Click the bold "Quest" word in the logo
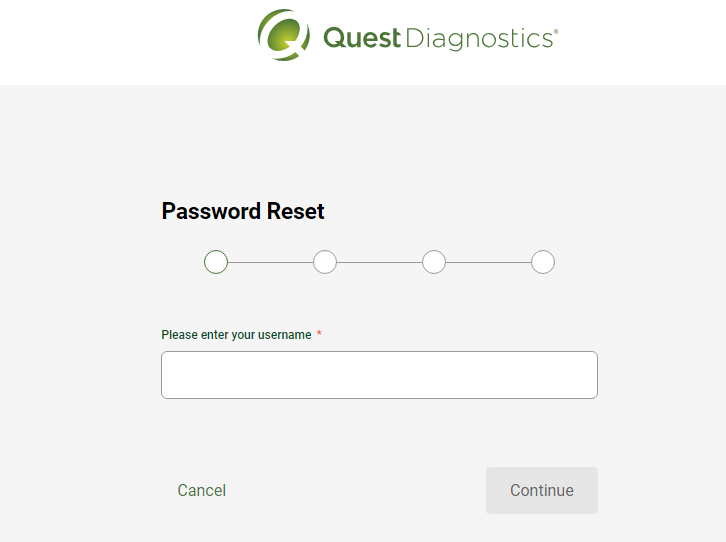Viewport: 726px width, 542px height. point(362,38)
